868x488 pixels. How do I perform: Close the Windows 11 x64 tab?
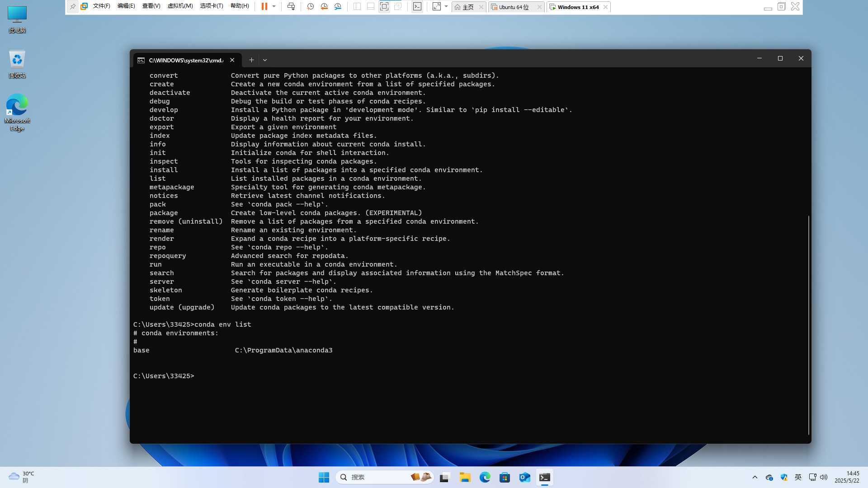coord(605,7)
